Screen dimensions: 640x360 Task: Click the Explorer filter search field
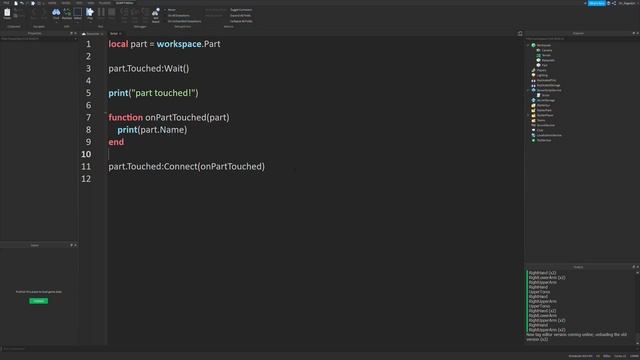(581, 39)
